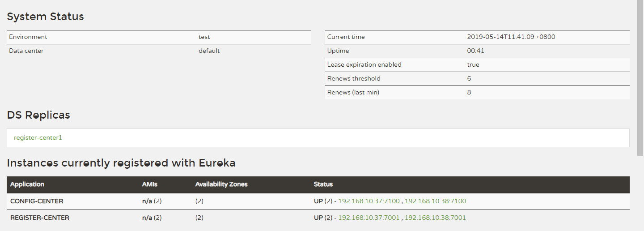Open REGISTER-CENTER instance 192.168.10.37:7001
The height and width of the screenshot is (231, 644).
369,218
